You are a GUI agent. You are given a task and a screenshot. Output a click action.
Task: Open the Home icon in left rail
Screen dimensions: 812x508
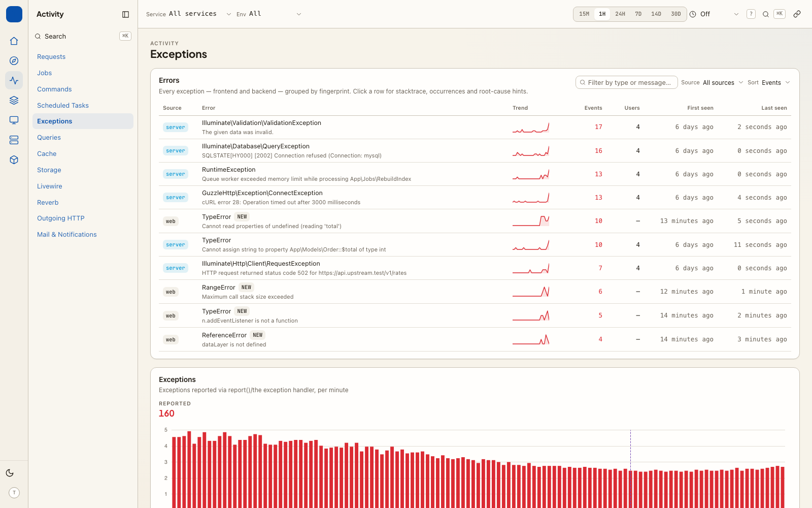click(14, 41)
